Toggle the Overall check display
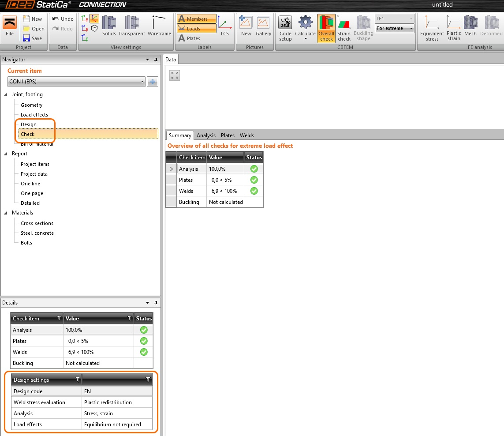 point(326,28)
